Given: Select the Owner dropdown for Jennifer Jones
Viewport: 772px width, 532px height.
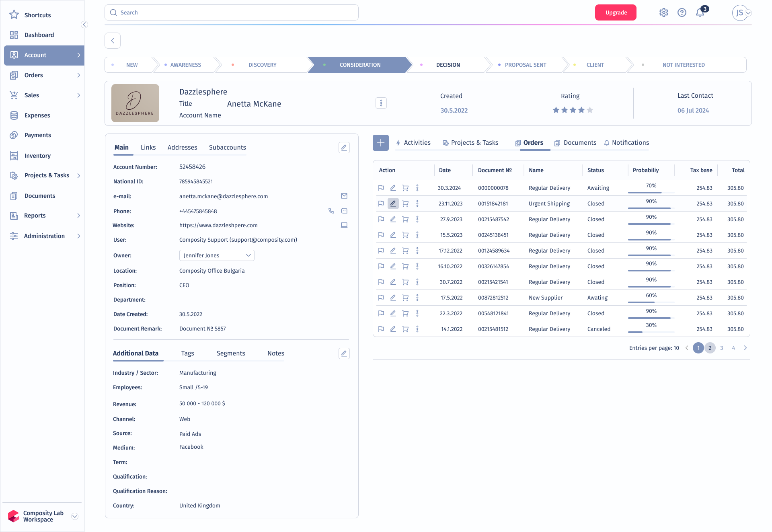Looking at the screenshot, I should (216, 255).
